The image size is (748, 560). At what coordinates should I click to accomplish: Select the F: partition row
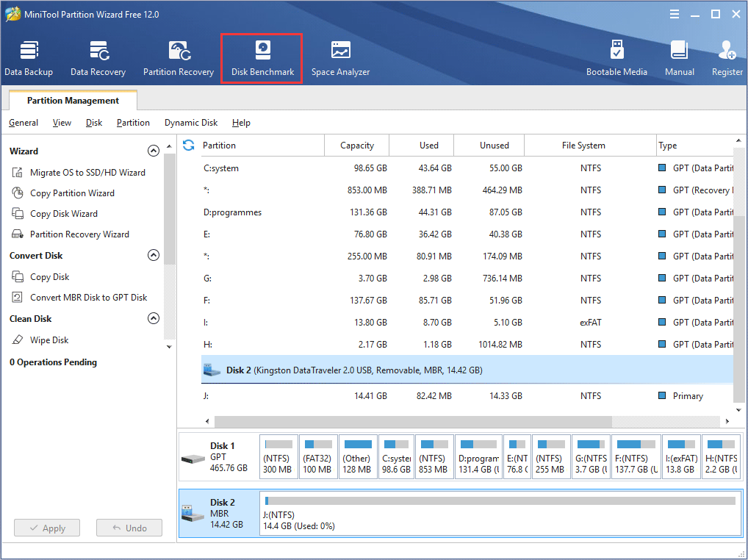coord(467,300)
